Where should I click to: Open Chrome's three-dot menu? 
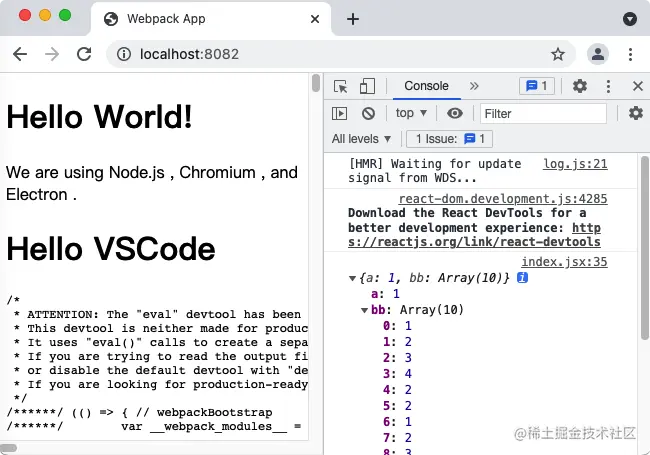[631, 54]
